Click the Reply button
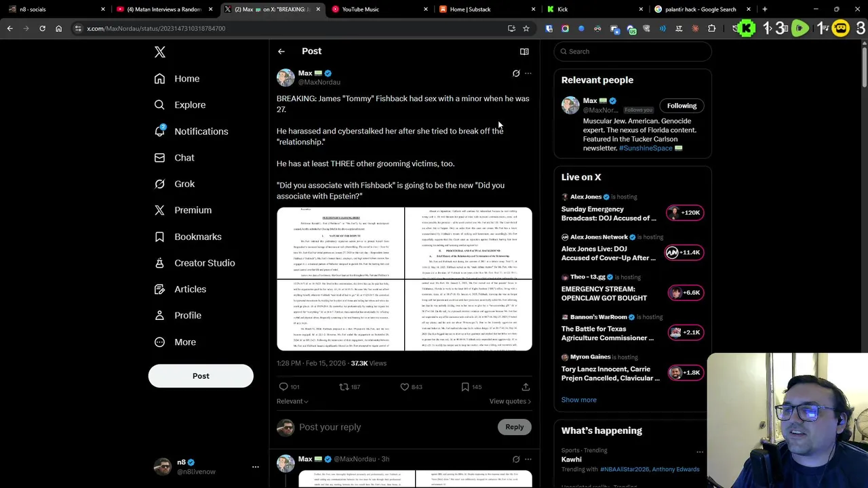The image size is (868, 488). pos(515,427)
